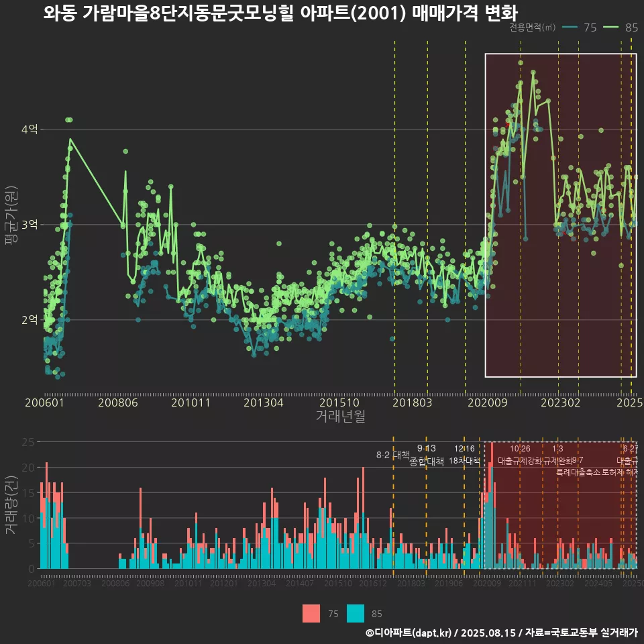The image size is (644, 644).
Task: Click 200703 label on the volume chart axis
Action: tap(76, 583)
